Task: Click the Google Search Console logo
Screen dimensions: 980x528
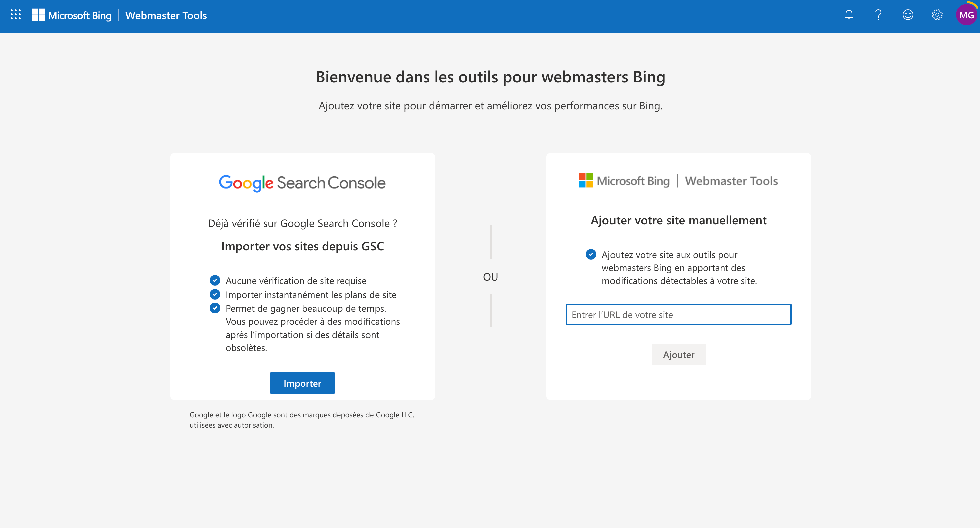Action: [x=302, y=183]
